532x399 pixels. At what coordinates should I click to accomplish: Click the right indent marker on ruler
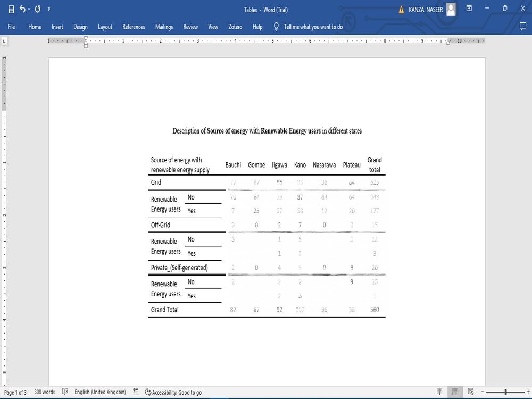(x=448, y=43)
